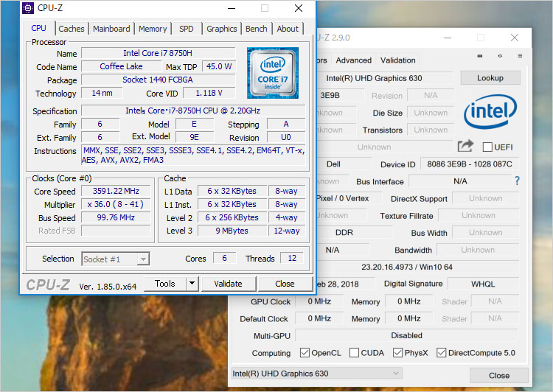This screenshot has height=392, width=553.
Task: Close the CPU-Z window with X
Action: click(299, 8)
